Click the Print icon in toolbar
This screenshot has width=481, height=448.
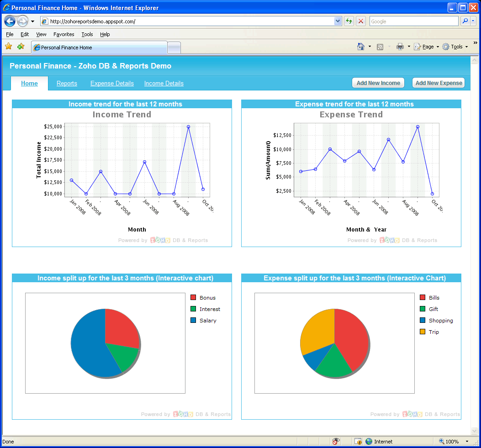(x=400, y=47)
